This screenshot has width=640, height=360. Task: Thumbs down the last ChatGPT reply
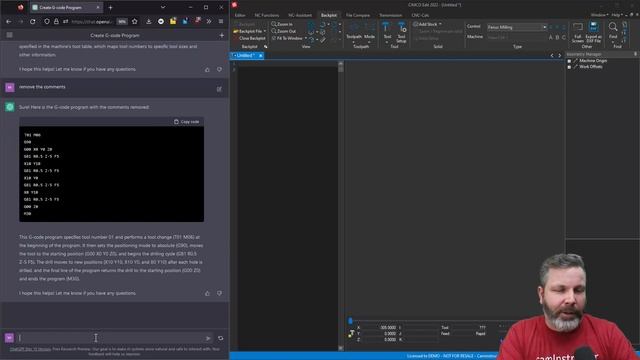point(219,293)
